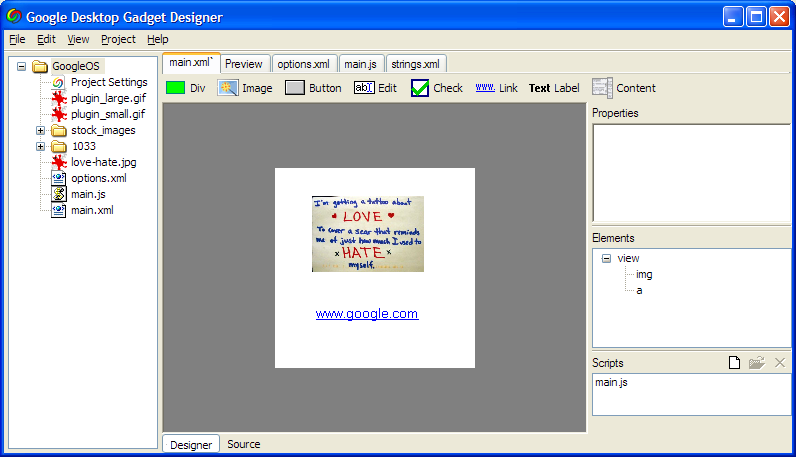This screenshot has height=457, width=796.
Task: Choose the Edit box element tool
Action: pos(376,88)
